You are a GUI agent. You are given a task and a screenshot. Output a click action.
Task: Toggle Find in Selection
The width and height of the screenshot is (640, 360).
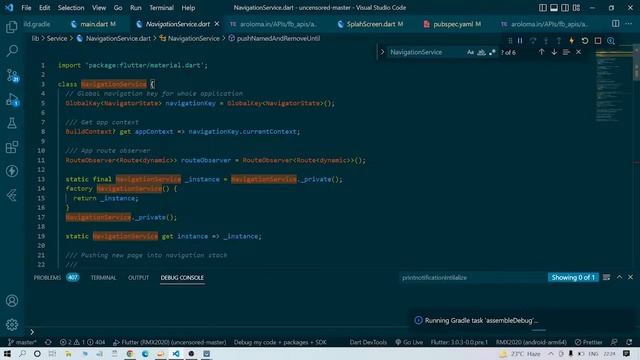coord(566,52)
